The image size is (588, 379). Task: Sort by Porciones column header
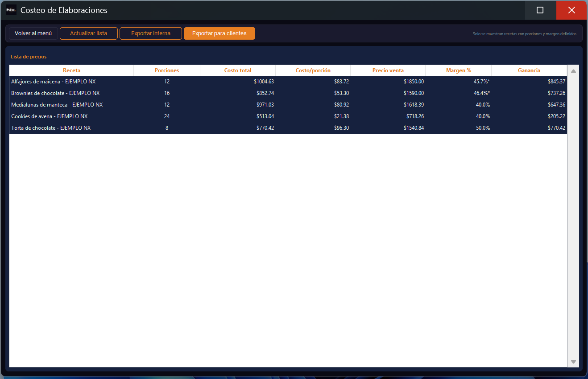pos(167,70)
